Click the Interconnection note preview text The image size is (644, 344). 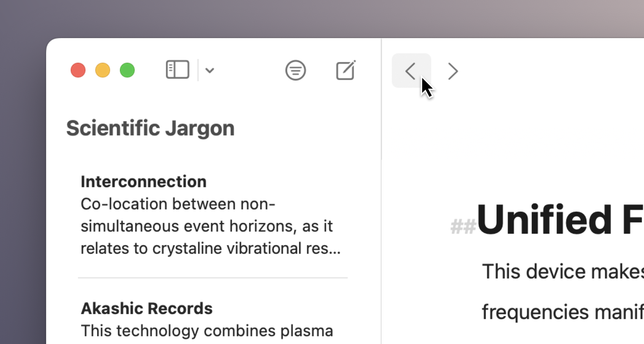[x=211, y=226]
